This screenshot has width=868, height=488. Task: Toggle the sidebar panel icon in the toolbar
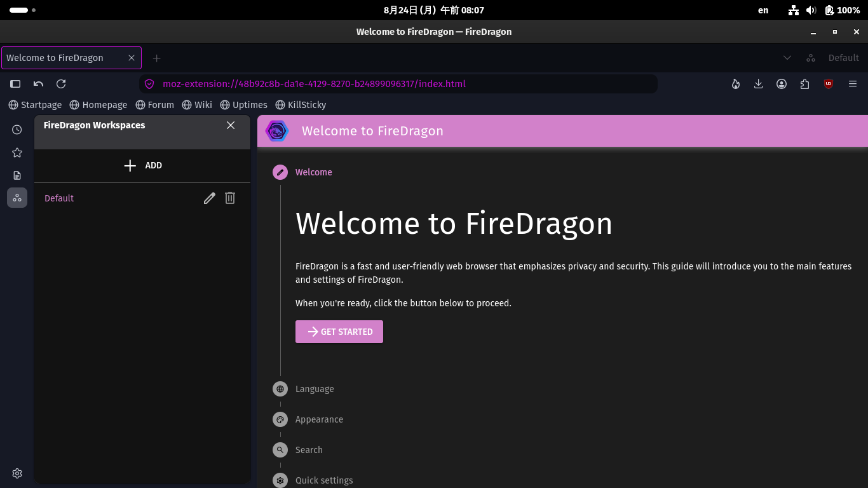15,84
